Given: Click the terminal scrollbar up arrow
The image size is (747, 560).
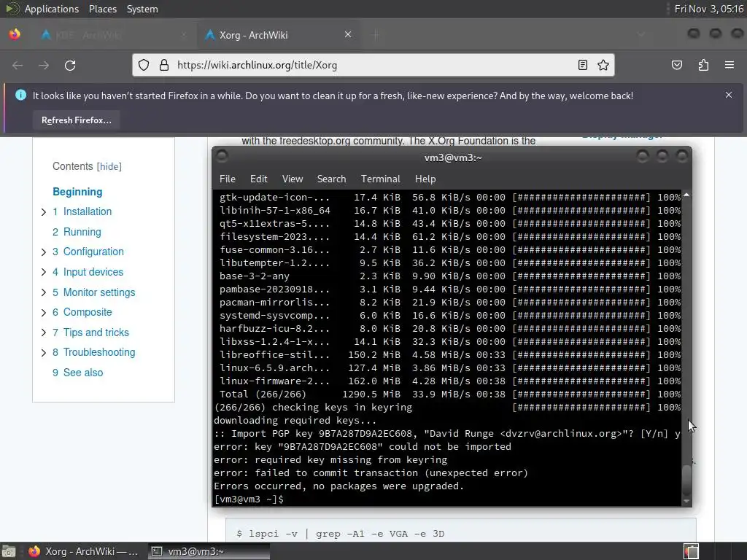Looking at the screenshot, I should point(686,195).
